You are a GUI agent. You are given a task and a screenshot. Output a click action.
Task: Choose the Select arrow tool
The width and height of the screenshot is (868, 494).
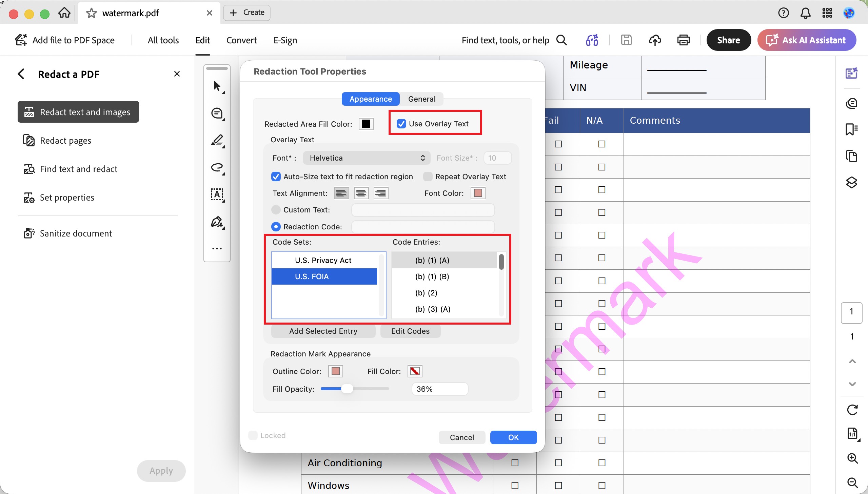point(217,86)
